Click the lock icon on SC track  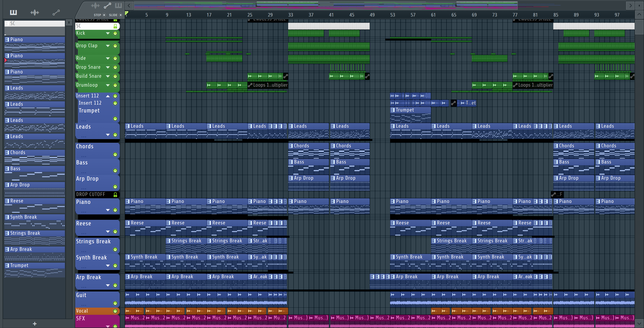click(115, 26)
